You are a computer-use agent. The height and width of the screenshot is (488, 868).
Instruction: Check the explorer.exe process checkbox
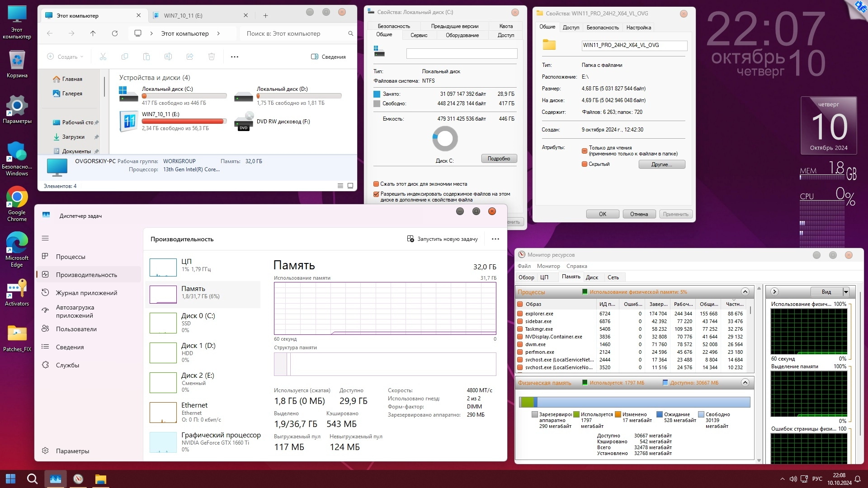[520, 314]
